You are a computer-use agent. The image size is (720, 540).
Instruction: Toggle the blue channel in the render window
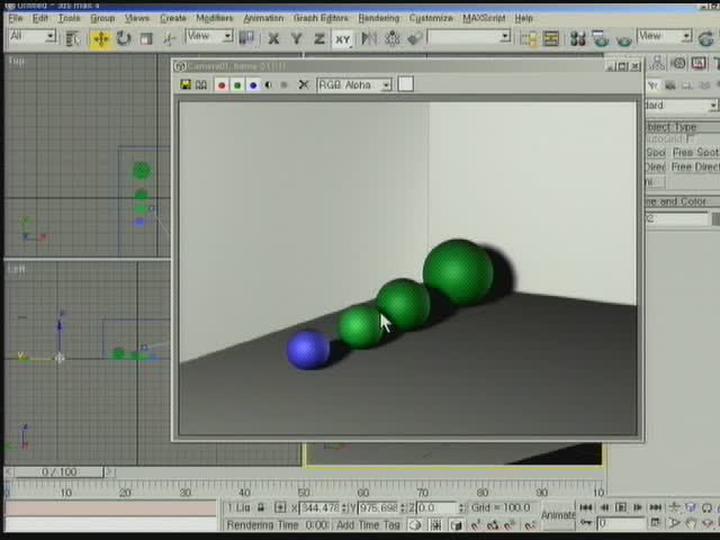(253, 85)
